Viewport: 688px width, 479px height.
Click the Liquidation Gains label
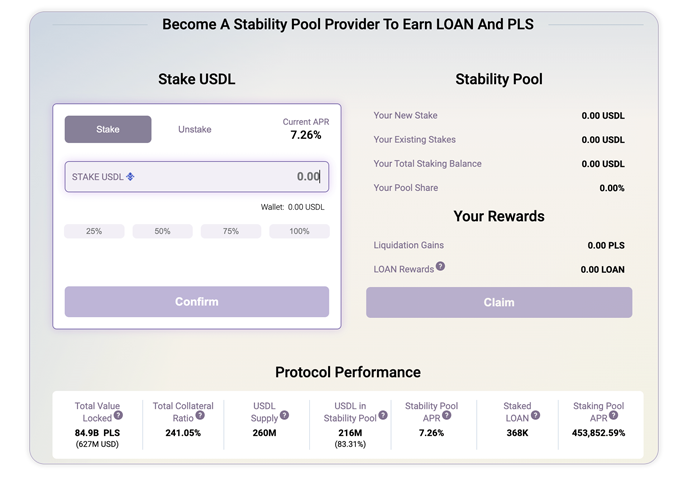(x=408, y=245)
